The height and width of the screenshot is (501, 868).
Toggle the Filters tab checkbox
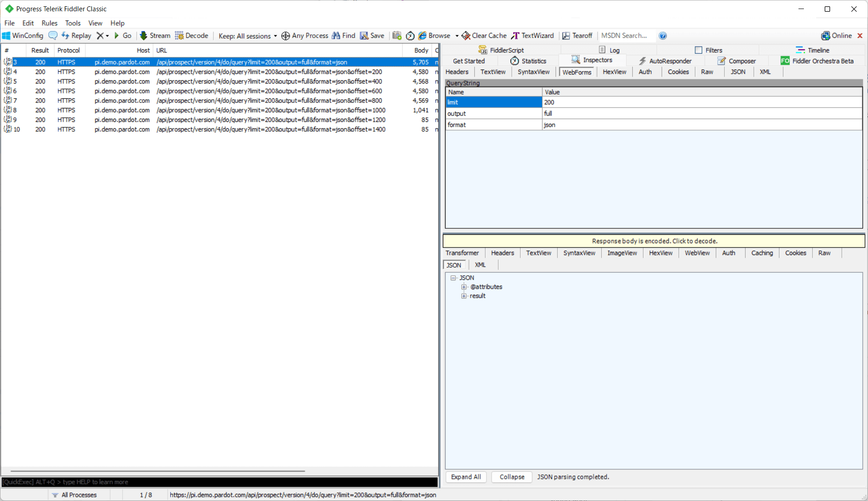point(699,50)
